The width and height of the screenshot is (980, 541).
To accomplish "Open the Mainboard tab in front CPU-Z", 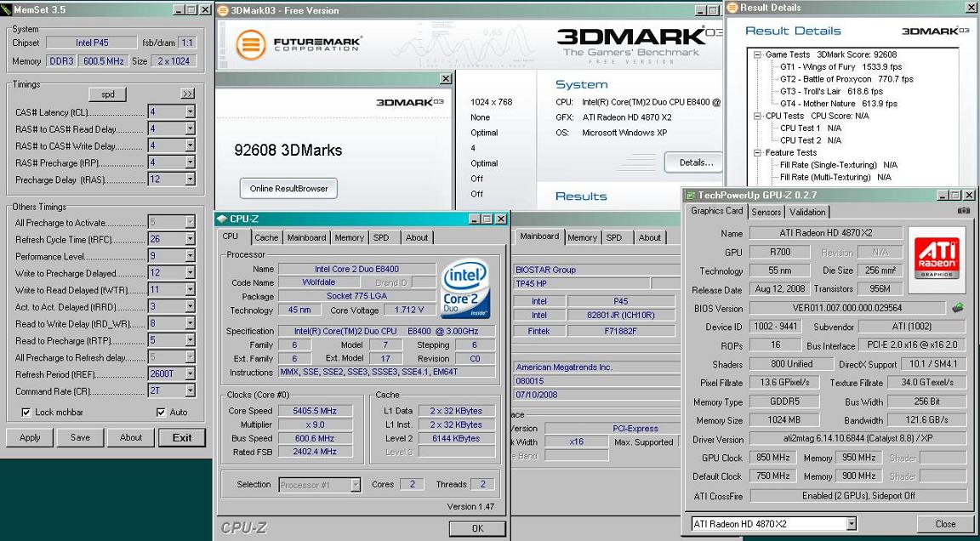I will [306, 237].
